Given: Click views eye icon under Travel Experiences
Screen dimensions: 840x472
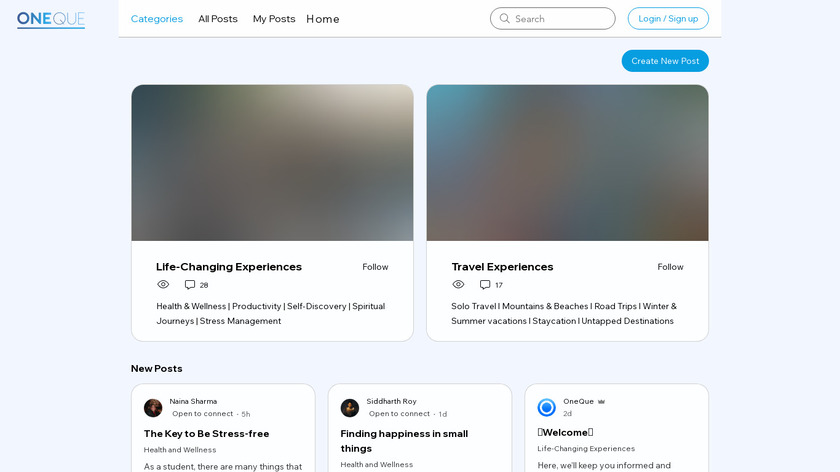Looking at the screenshot, I should [458, 285].
